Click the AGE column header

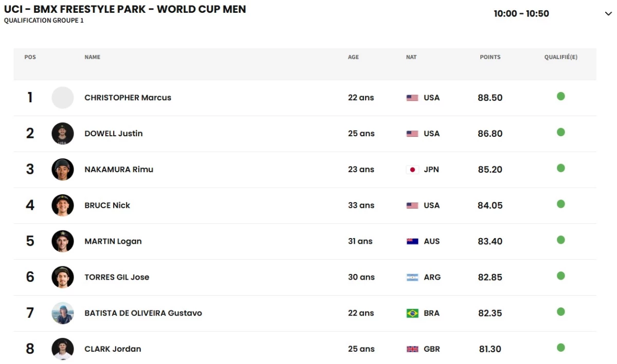tap(353, 57)
